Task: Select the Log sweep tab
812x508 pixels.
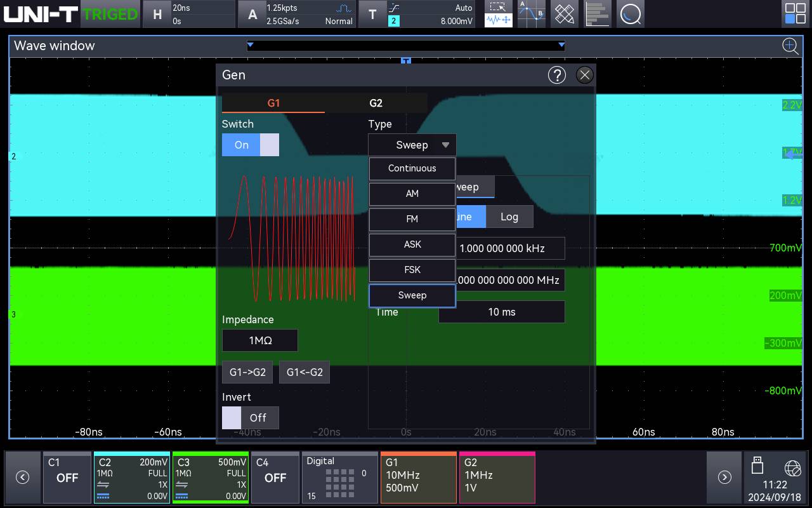Action: click(509, 217)
